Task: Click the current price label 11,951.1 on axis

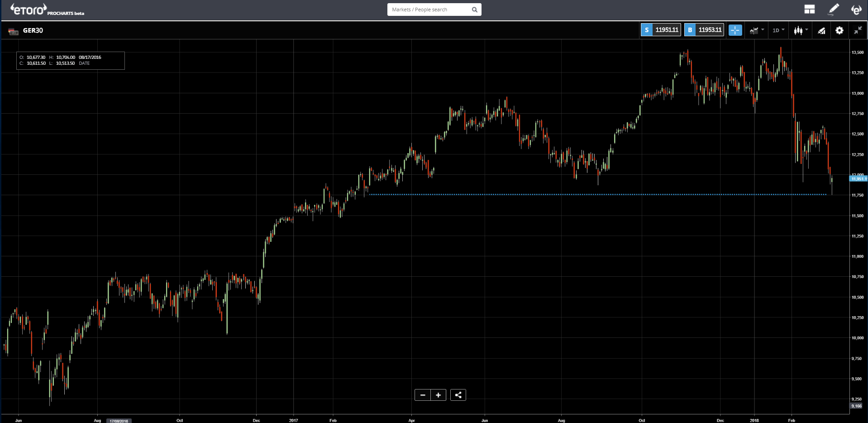Action: point(858,179)
